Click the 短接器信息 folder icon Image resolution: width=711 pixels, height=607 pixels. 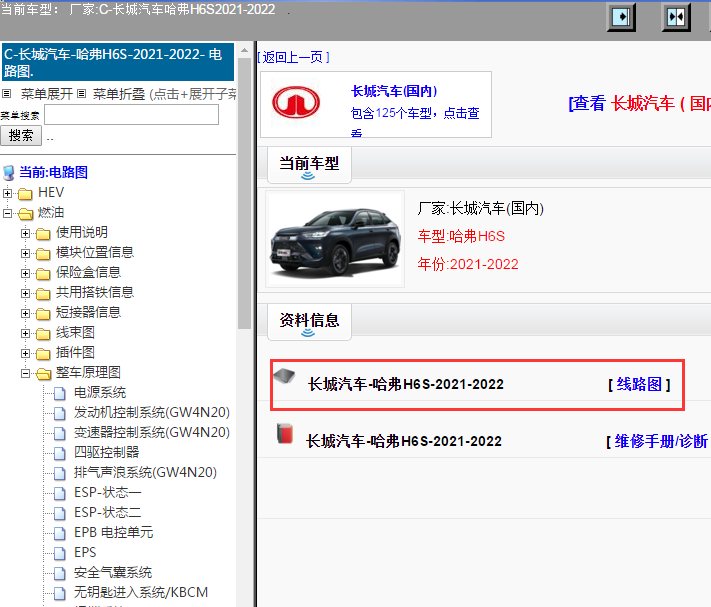tap(43, 313)
